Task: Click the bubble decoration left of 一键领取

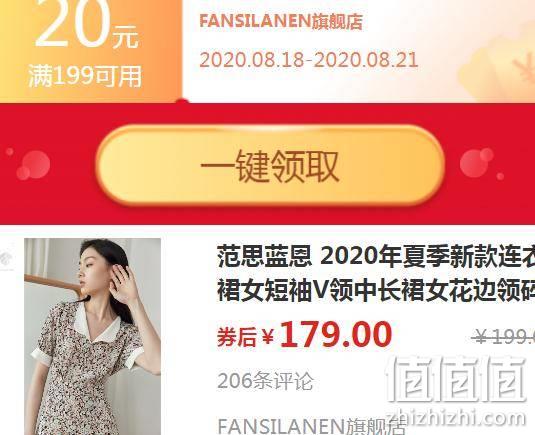Action: [x=33, y=165]
